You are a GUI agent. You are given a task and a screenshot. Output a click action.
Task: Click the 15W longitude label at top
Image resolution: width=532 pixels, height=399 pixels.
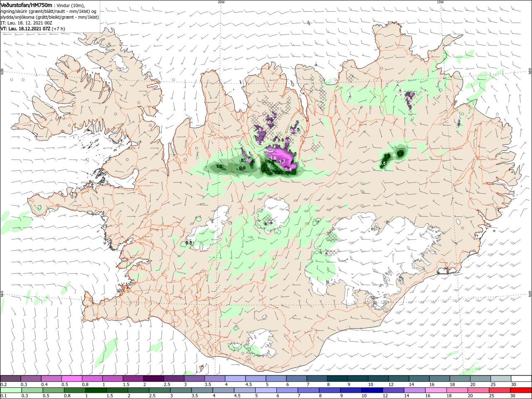pos(440,2)
